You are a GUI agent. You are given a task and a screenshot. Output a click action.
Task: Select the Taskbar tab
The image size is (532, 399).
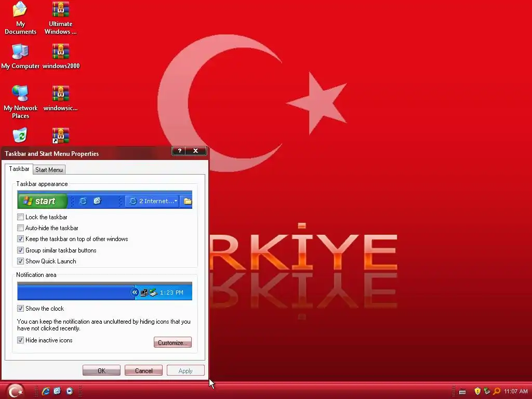click(x=19, y=169)
